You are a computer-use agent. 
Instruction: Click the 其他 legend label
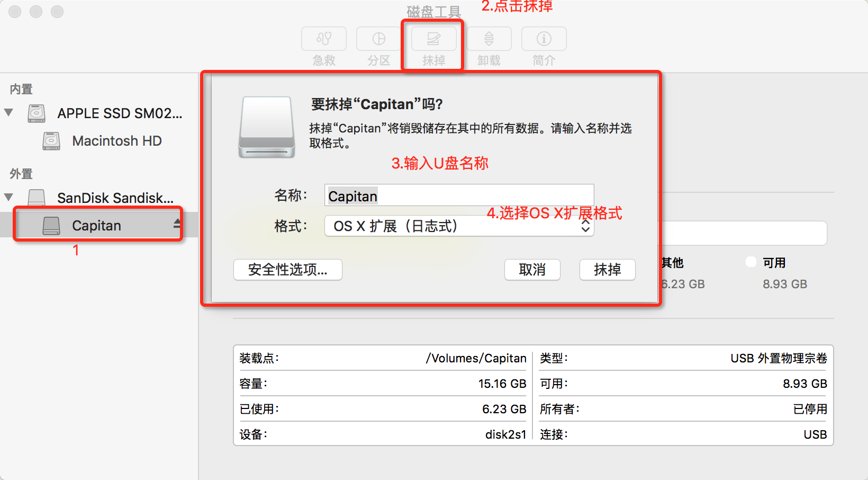673,263
